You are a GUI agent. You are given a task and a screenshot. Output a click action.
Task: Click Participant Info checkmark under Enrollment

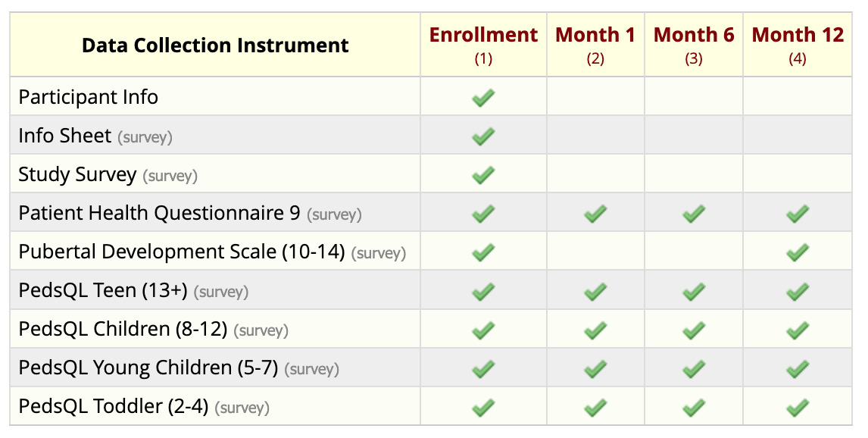click(482, 98)
